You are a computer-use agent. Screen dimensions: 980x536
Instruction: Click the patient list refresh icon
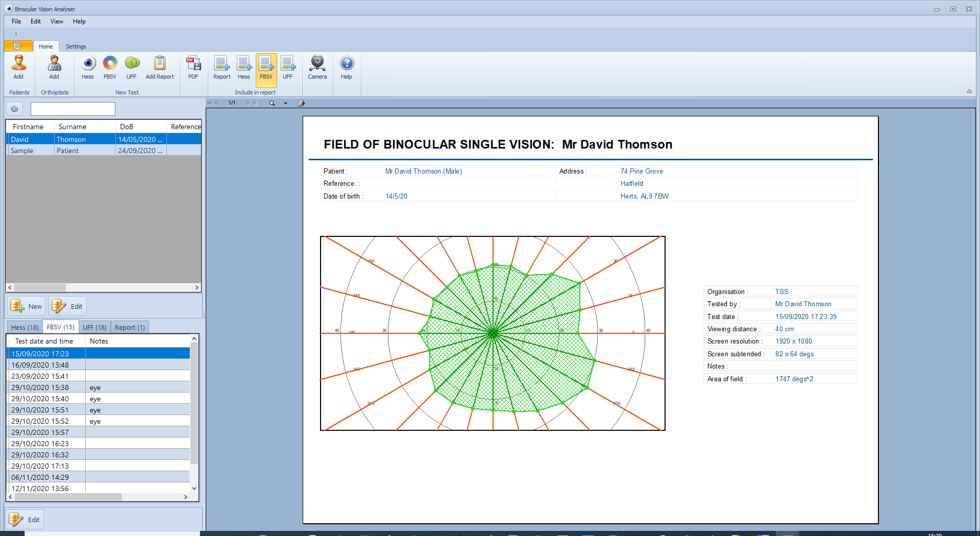pyautogui.click(x=14, y=109)
